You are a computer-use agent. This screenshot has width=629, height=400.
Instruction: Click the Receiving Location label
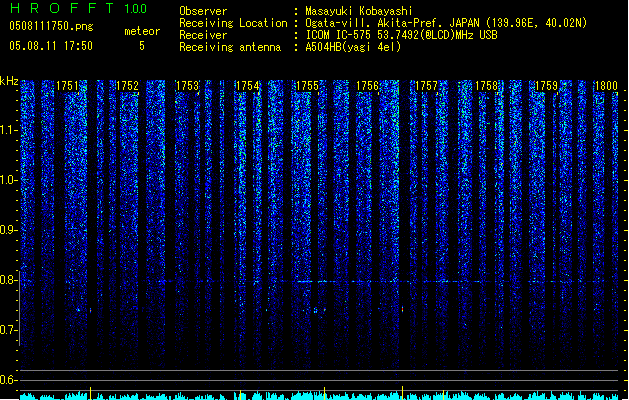(x=233, y=23)
